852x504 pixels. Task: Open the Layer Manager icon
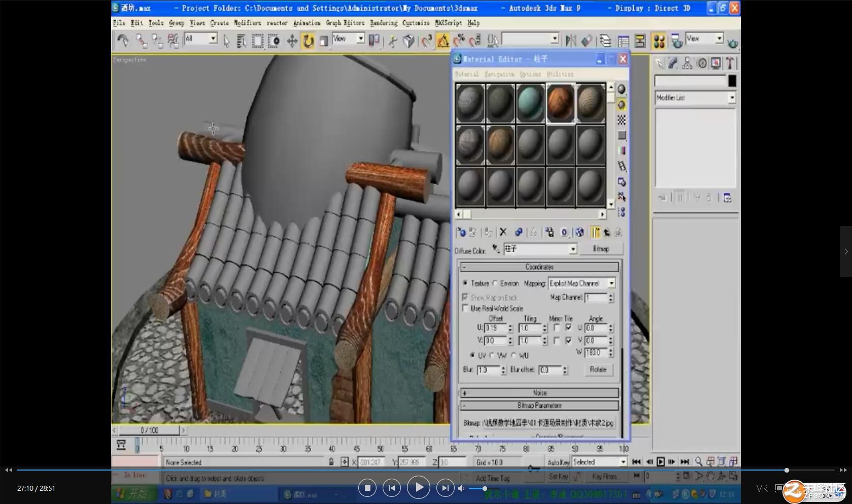605,41
